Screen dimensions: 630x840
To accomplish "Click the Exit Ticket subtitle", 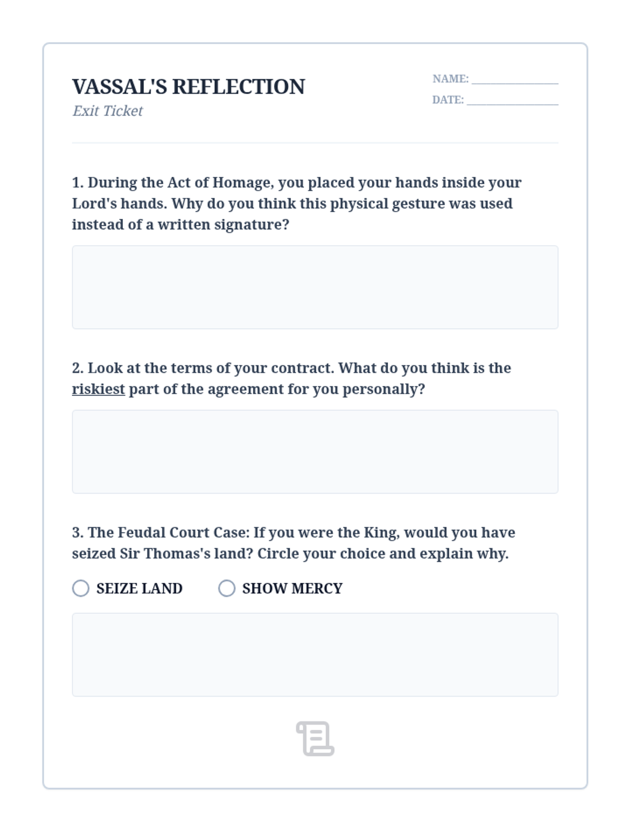I will tap(108, 111).
